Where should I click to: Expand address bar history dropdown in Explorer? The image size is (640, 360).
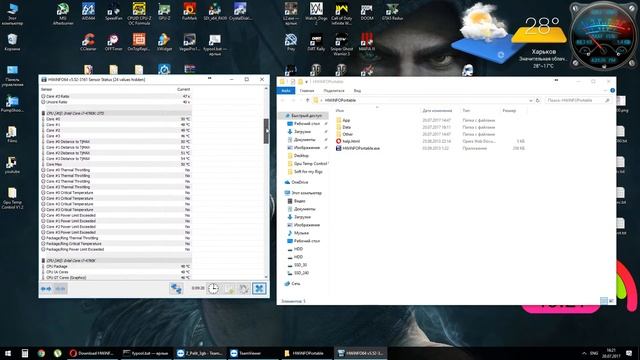(x=530, y=100)
